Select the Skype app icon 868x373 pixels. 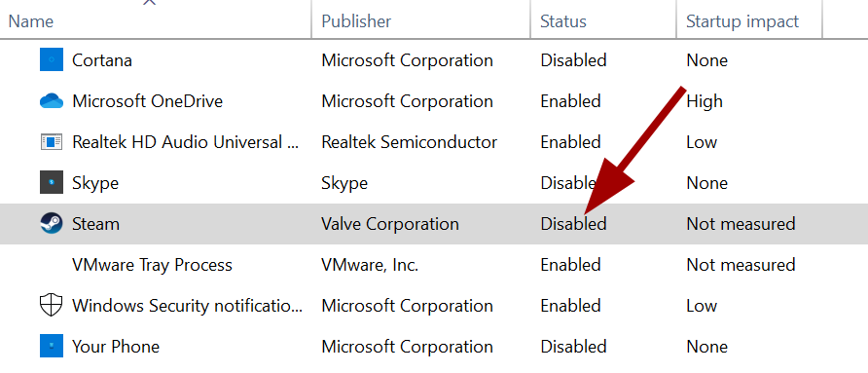click(x=52, y=182)
